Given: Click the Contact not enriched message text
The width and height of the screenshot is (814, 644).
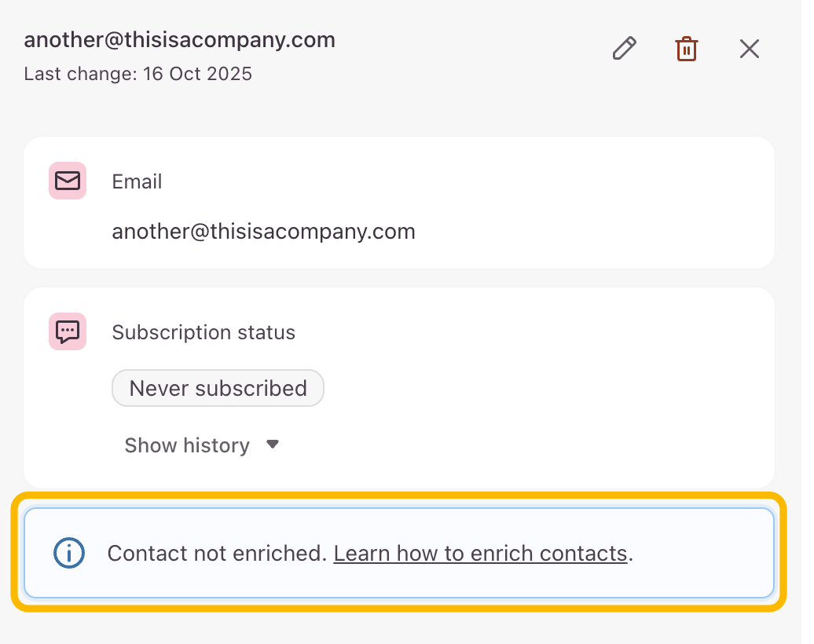Looking at the screenshot, I should pyautogui.click(x=217, y=553).
